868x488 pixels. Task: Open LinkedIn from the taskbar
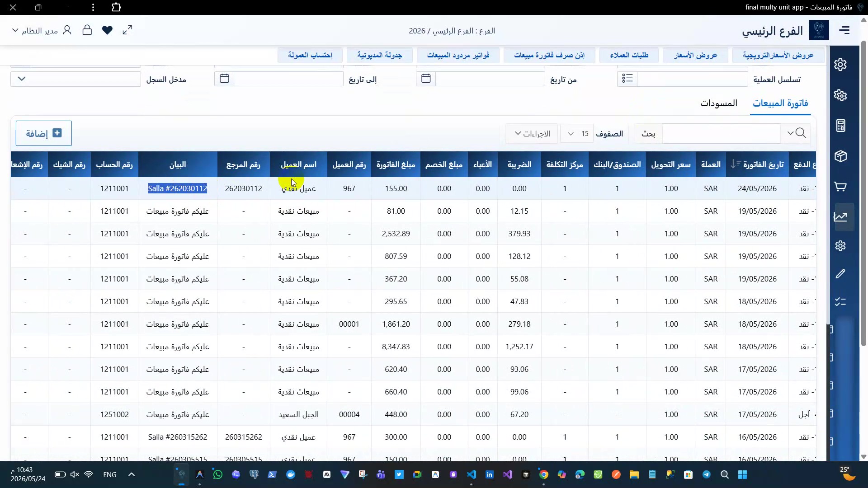pyautogui.click(x=490, y=474)
